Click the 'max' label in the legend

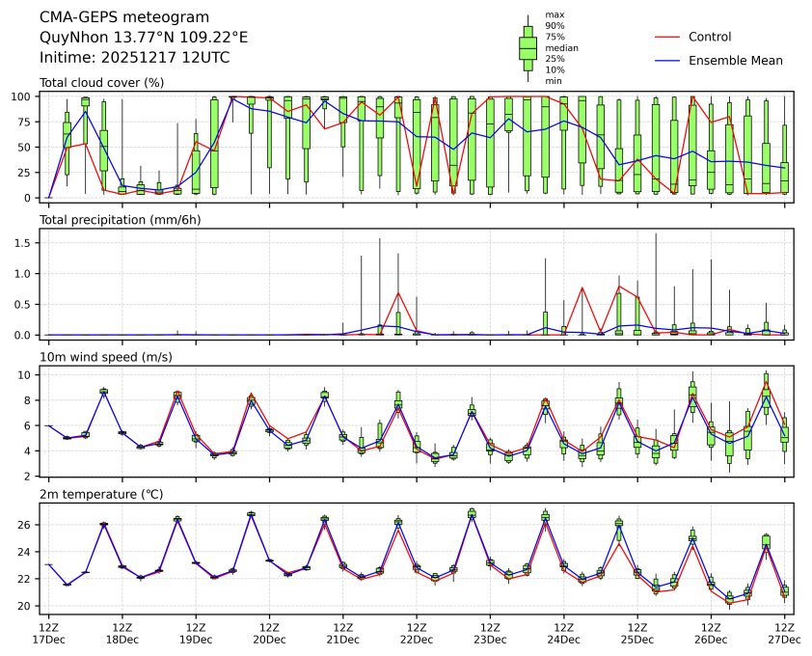tap(555, 14)
